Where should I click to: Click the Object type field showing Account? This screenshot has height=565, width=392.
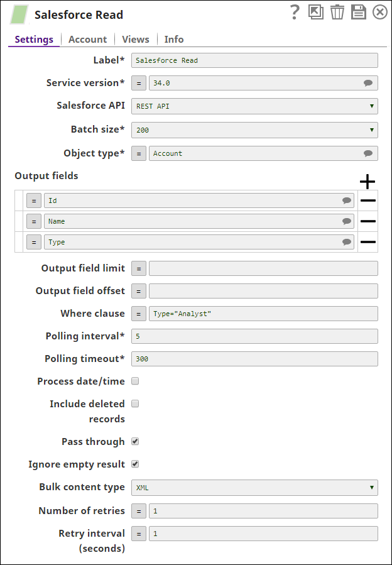point(263,153)
